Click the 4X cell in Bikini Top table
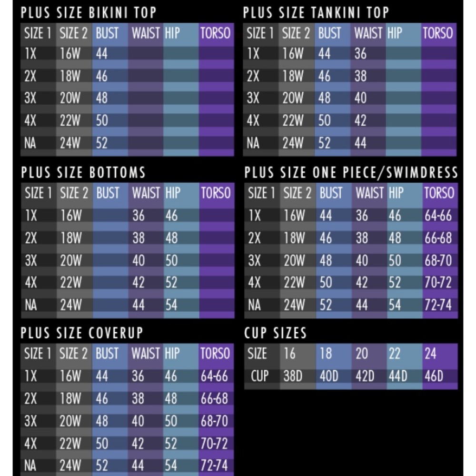 (30, 120)
